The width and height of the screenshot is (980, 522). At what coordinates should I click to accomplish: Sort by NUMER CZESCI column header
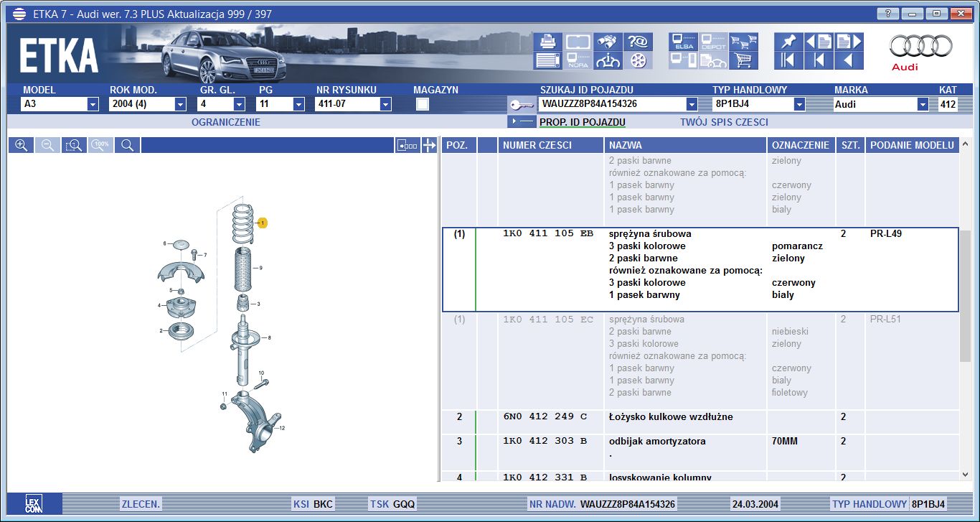pyautogui.click(x=551, y=145)
